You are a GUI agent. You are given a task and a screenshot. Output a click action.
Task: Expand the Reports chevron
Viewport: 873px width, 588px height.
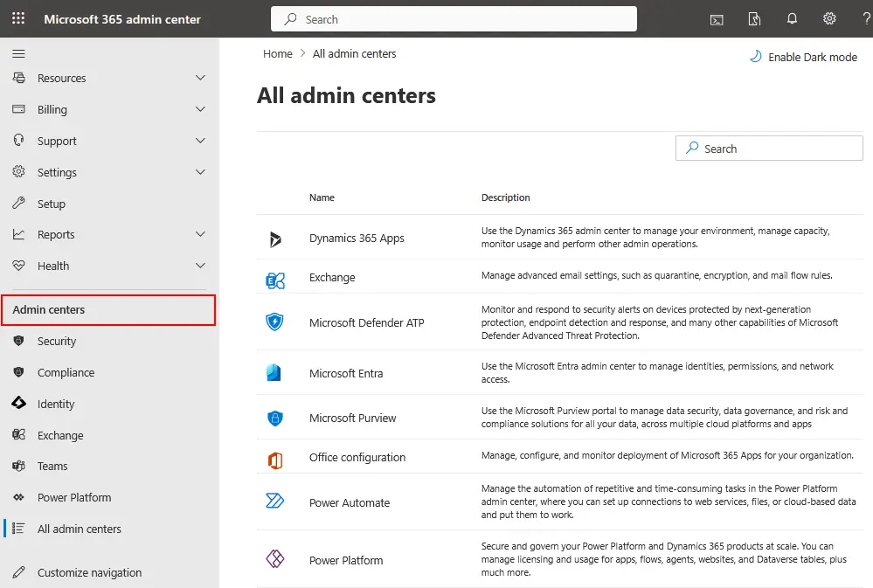coord(200,234)
